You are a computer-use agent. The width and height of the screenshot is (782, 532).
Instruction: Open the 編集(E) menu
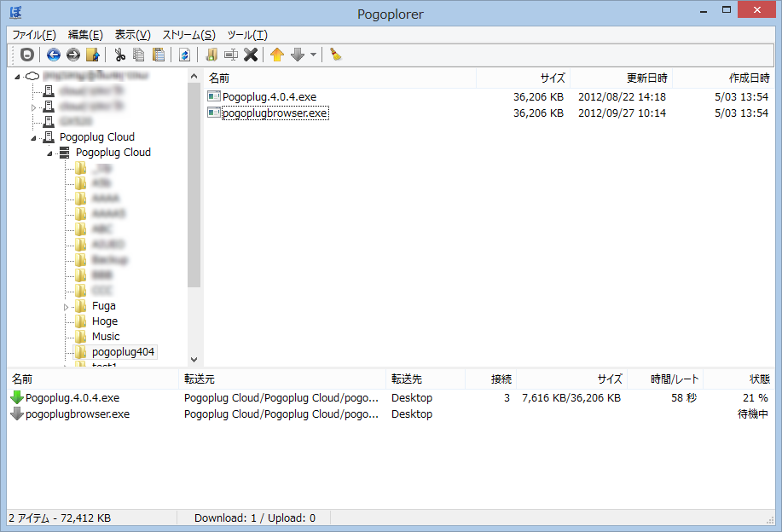85,35
